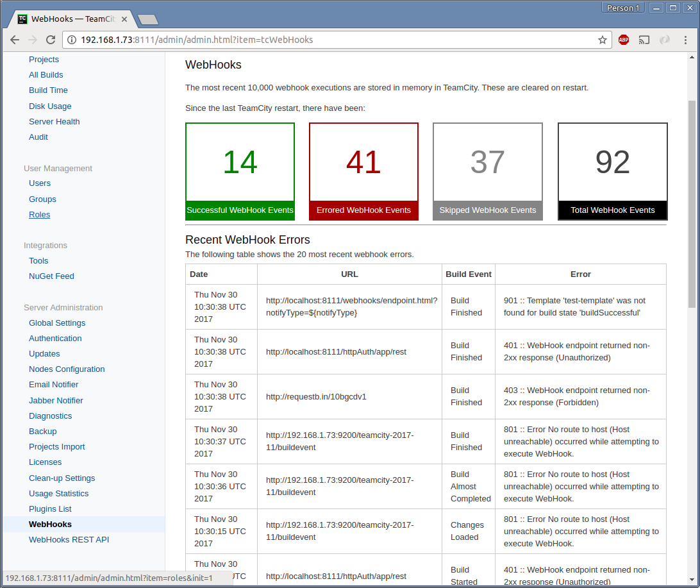Open Groups under User Management

pos(42,199)
